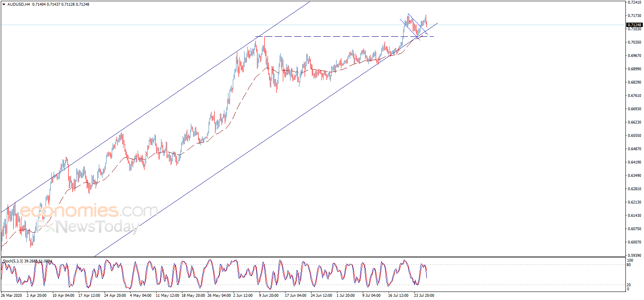The width and height of the screenshot is (644, 300).
Task: Click price axis label 0.62810
Action: point(635,189)
